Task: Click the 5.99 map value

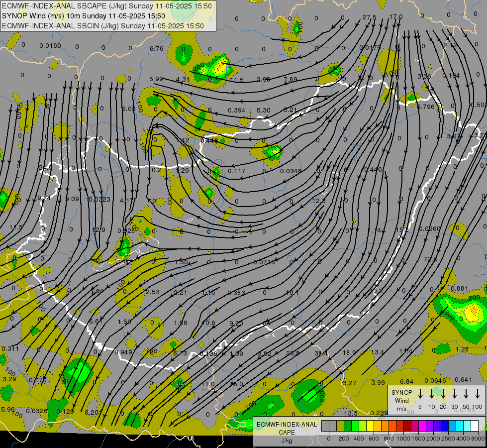Action: (x=156, y=79)
